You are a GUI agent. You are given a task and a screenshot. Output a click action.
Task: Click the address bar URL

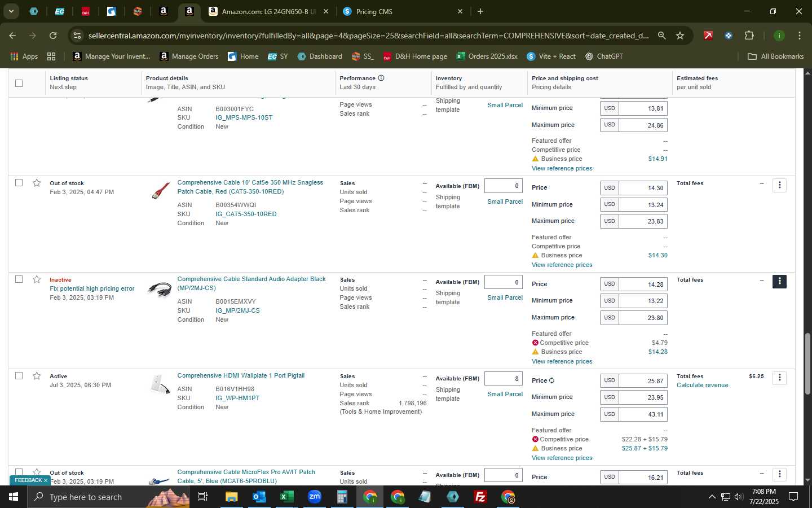pyautogui.click(x=368, y=36)
